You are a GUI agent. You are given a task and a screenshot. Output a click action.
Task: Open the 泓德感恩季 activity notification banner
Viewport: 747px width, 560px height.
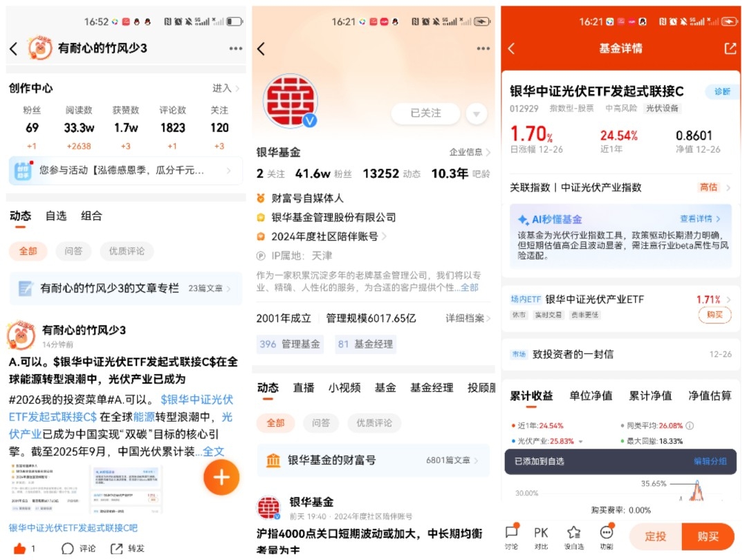click(125, 171)
